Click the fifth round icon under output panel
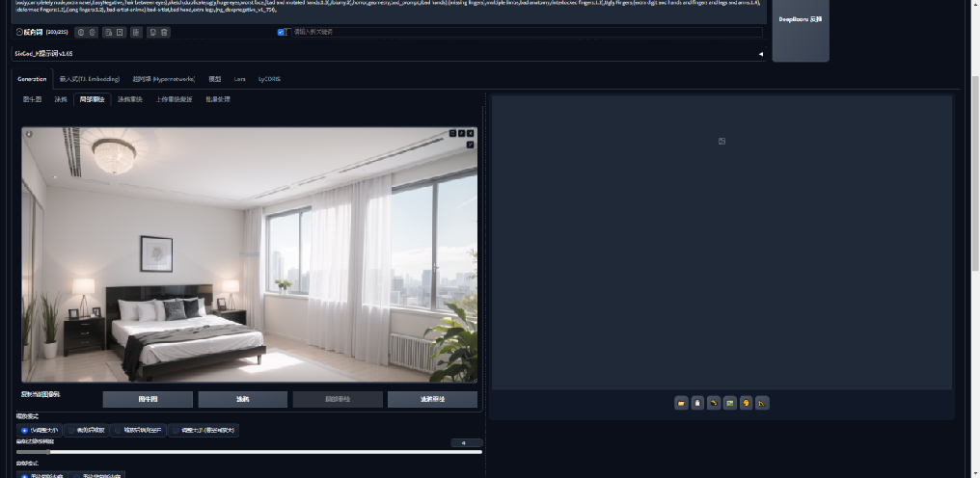 point(746,403)
